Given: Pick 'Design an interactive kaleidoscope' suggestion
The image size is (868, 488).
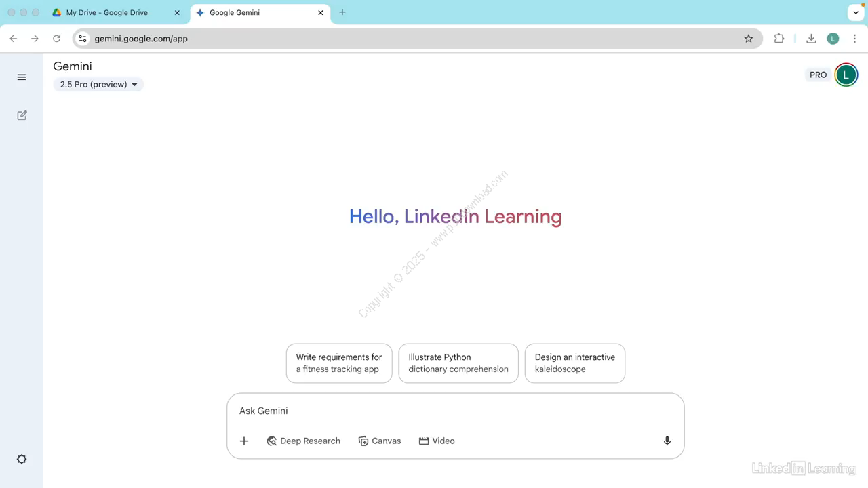Looking at the screenshot, I should coord(575,363).
